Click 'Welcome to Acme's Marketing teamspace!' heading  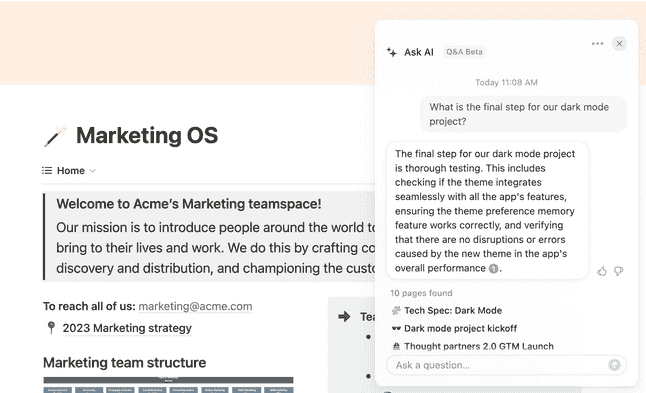[189, 204]
